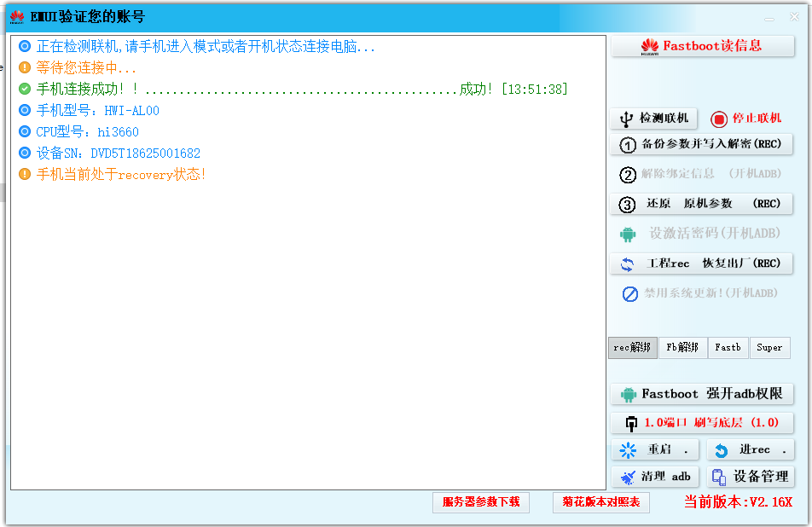Click the 1.0端口 刷写底层 port icon
This screenshot has height=527, width=812.
[x=631, y=423]
